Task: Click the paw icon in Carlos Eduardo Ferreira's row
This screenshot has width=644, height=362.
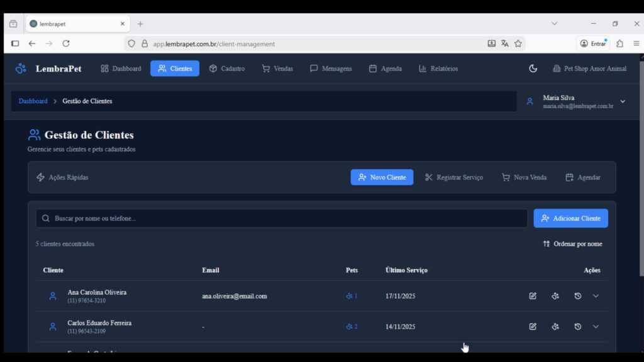Action: point(555,327)
